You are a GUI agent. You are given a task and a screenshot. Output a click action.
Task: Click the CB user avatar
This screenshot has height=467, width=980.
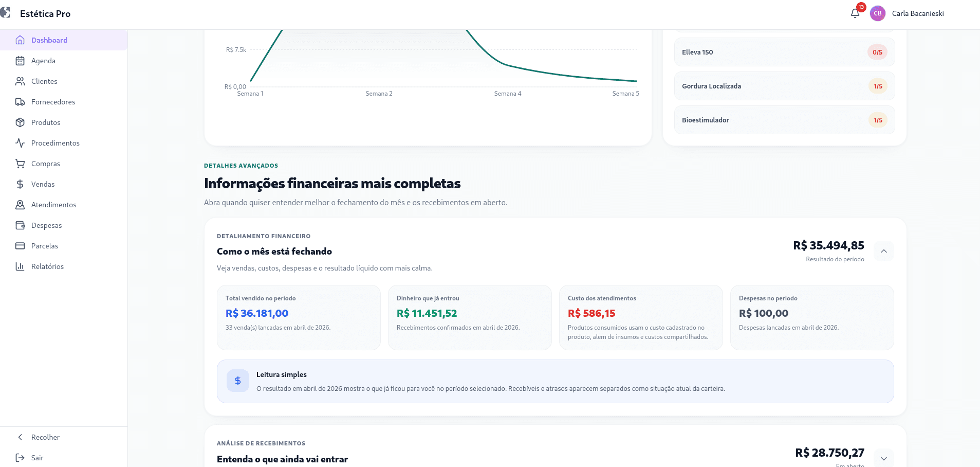point(878,13)
